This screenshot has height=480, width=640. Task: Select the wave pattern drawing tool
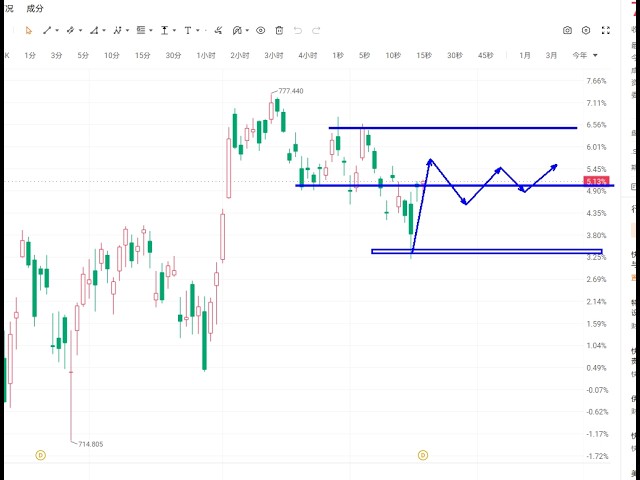118,31
